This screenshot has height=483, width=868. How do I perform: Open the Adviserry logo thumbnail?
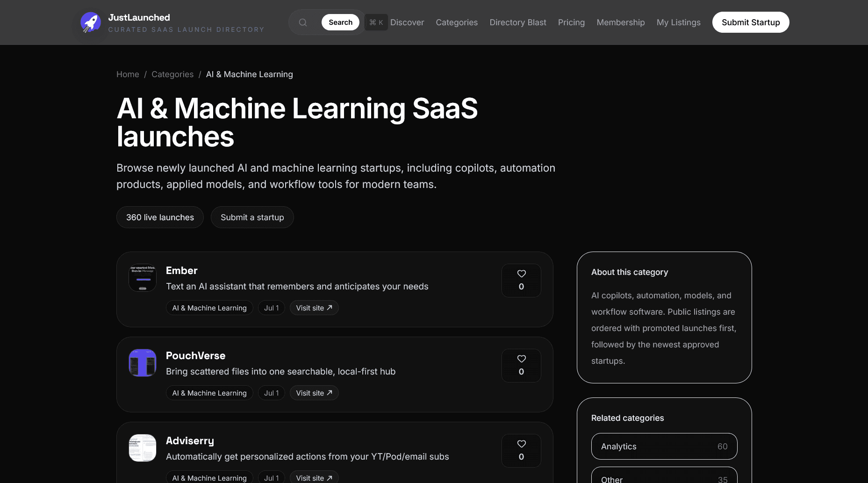[x=143, y=448]
